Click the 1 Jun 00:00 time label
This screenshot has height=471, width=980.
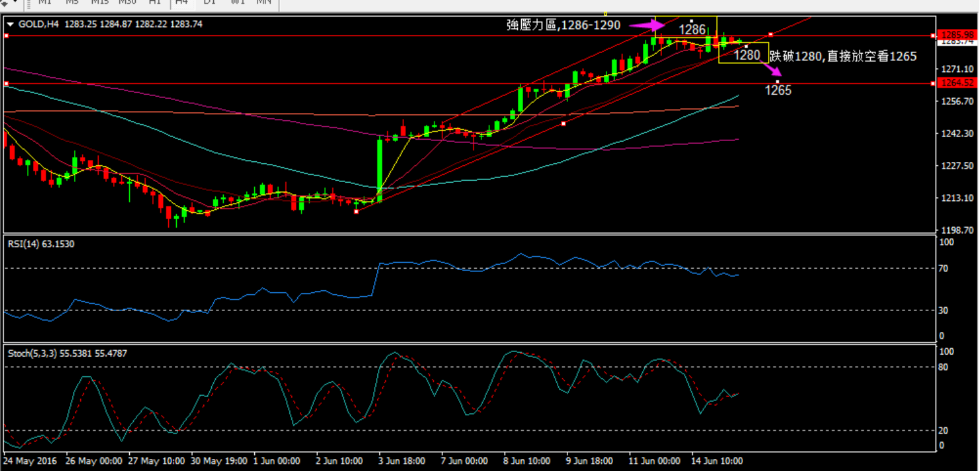[276, 460]
